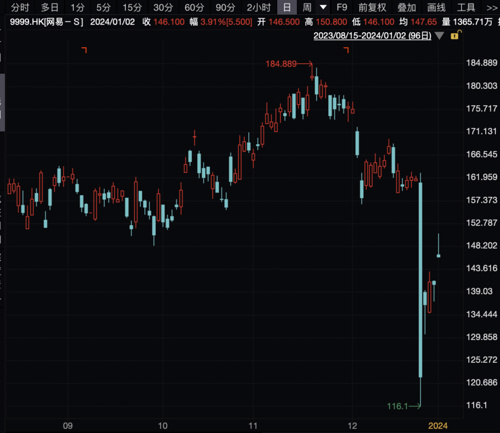Click red corner marker near September
Image resolution: width=500 pixels, height=433 pixels.
tap(84, 50)
